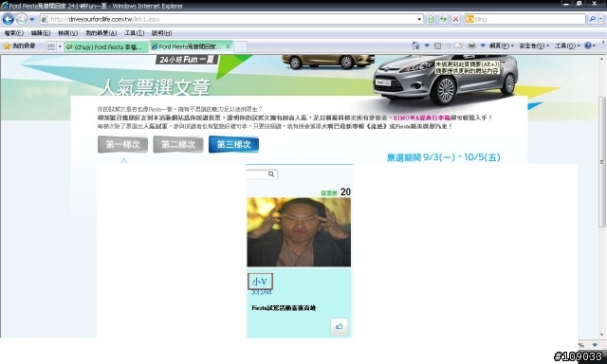Click the page search text field
Viewport: 607px width, 364px height.
257,174
